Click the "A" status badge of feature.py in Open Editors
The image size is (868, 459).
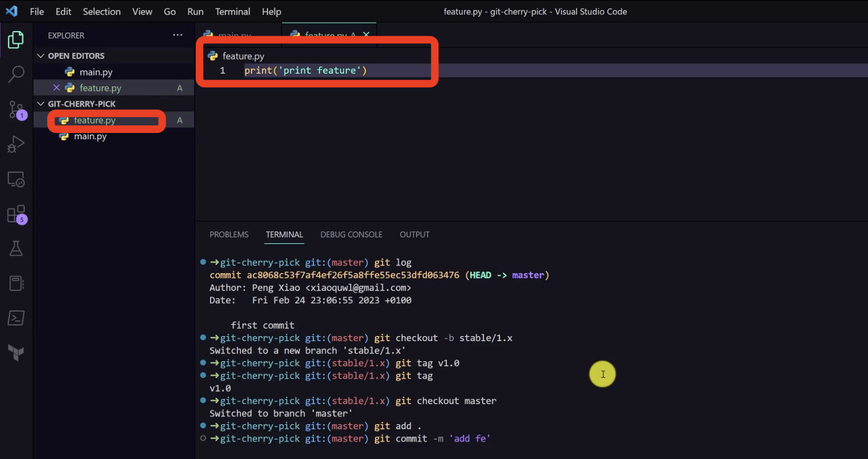(179, 88)
